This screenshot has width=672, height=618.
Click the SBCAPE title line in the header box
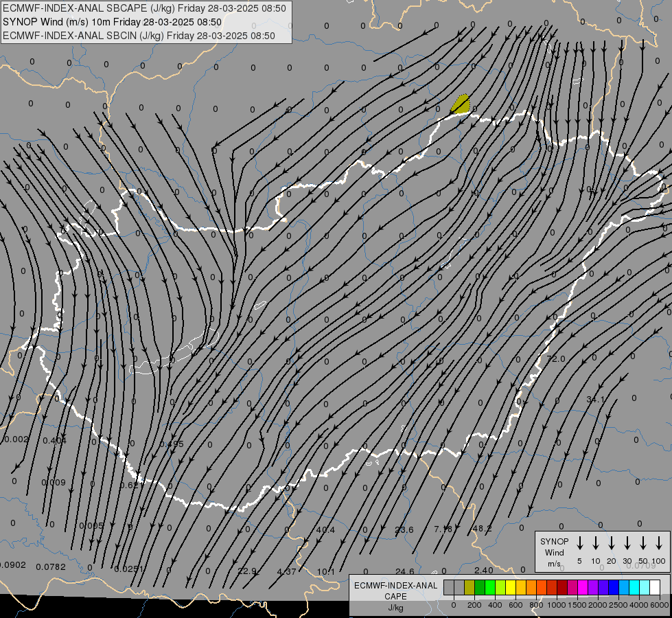click(144, 8)
